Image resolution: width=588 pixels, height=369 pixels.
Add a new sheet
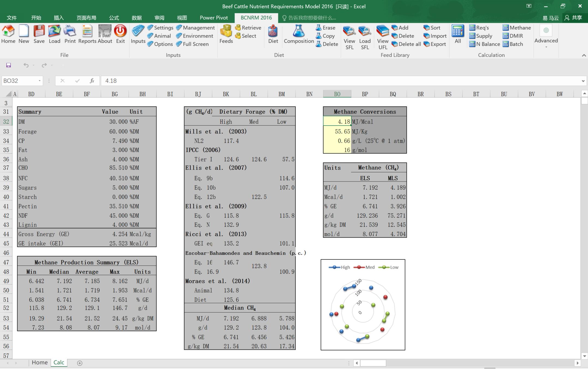80,363
